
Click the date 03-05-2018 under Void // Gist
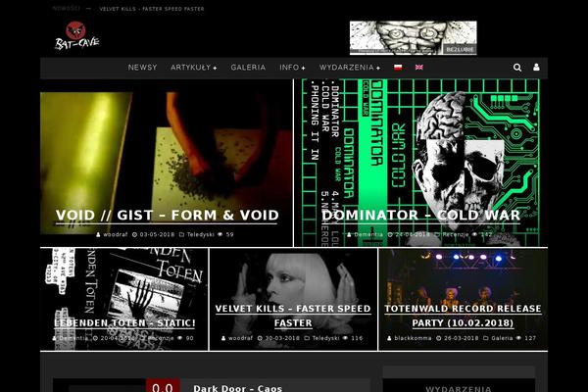coord(157,234)
